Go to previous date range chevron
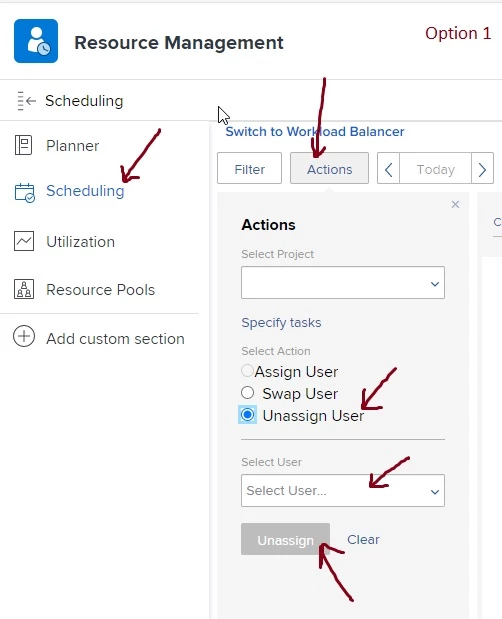 pos(388,170)
